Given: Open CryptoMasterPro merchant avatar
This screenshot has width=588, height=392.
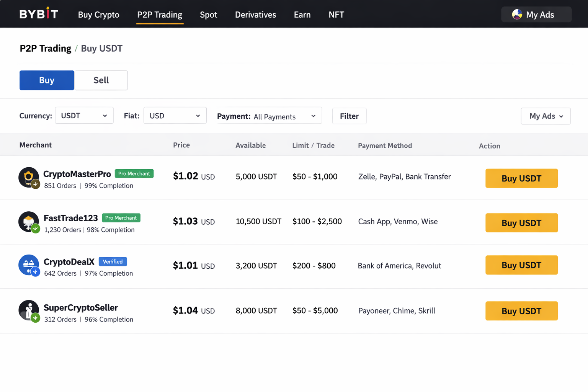Looking at the screenshot, I should pyautogui.click(x=29, y=178).
